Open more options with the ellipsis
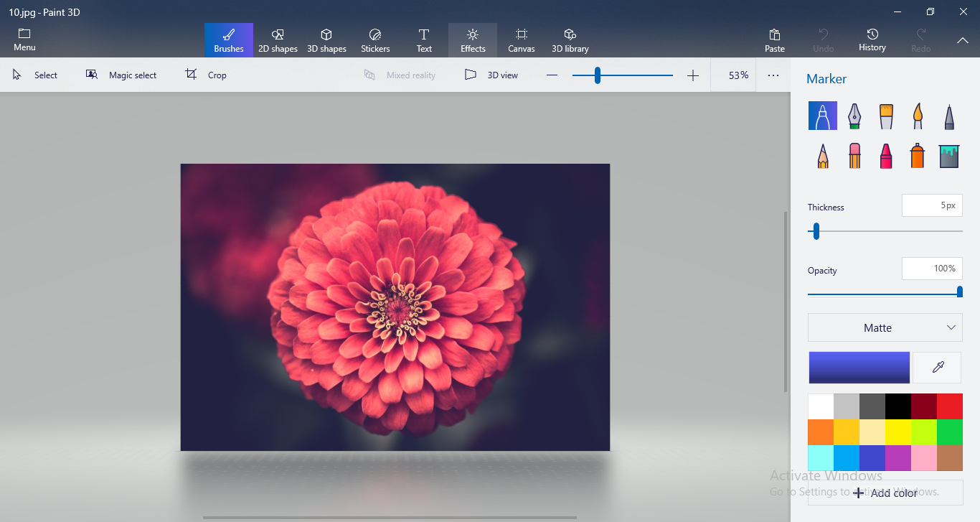The image size is (980, 522). tap(773, 75)
